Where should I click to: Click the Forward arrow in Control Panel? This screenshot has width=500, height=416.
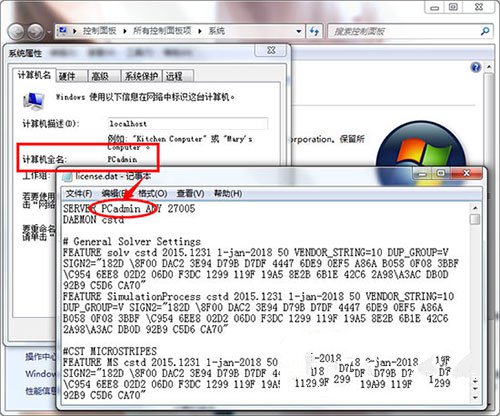(36, 32)
